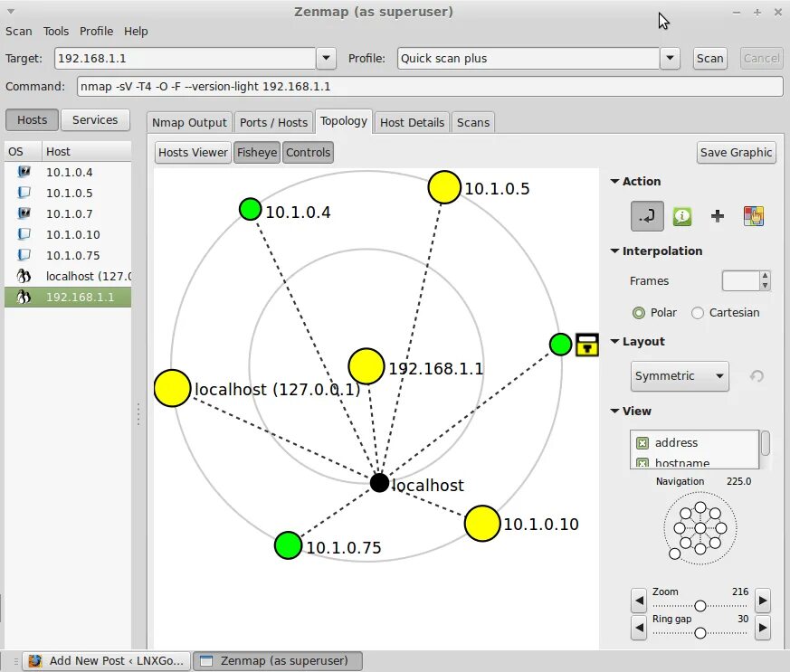790x672 pixels.
Task: Click the Command input field
Action: coord(430,87)
